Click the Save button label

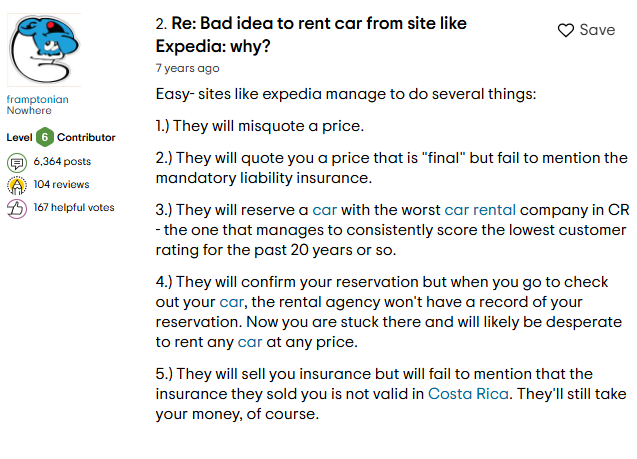point(597,30)
